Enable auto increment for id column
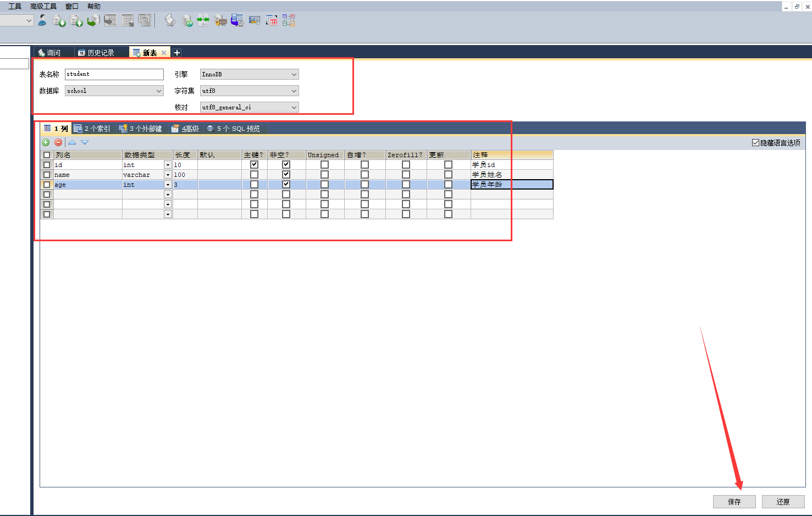812x516 pixels. [364, 164]
